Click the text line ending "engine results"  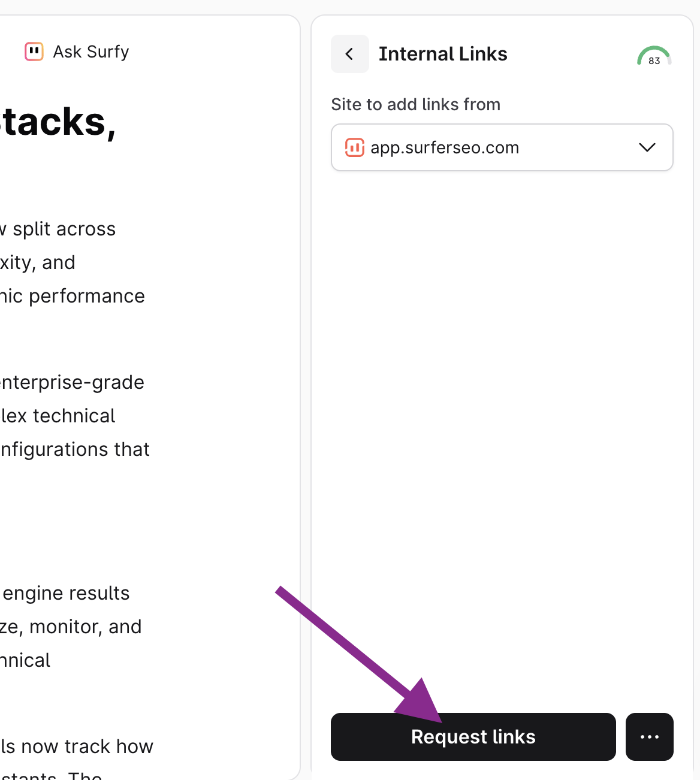pyautogui.click(x=66, y=593)
